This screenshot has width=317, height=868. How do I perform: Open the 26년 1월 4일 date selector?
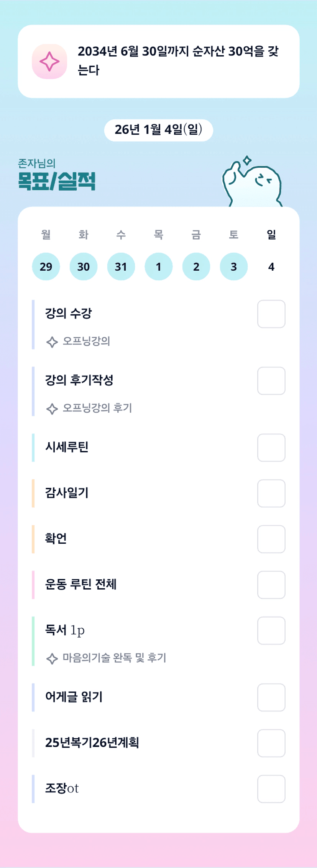point(158,130)
